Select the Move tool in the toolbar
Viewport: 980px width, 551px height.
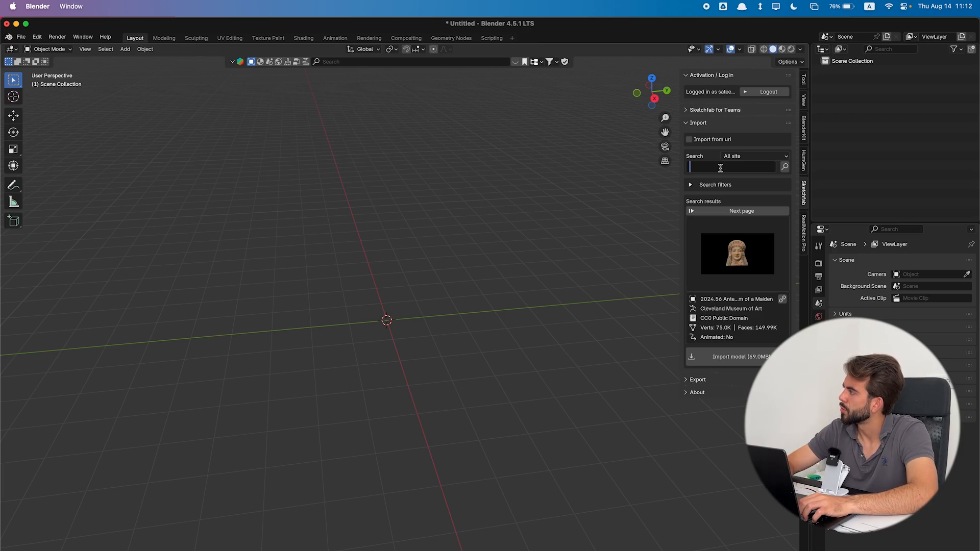click(13, 115)
